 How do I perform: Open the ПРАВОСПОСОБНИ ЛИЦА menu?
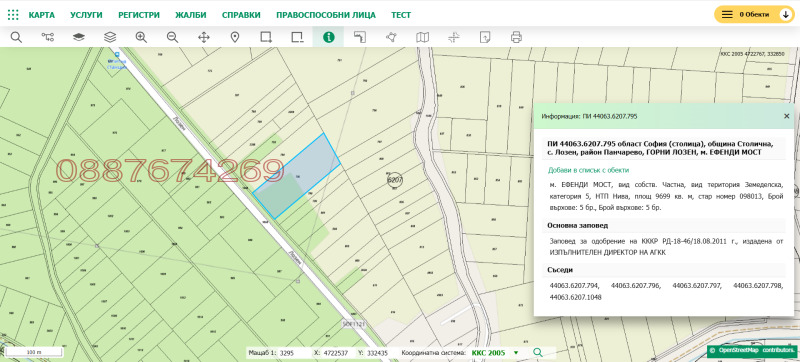point(326,15)
